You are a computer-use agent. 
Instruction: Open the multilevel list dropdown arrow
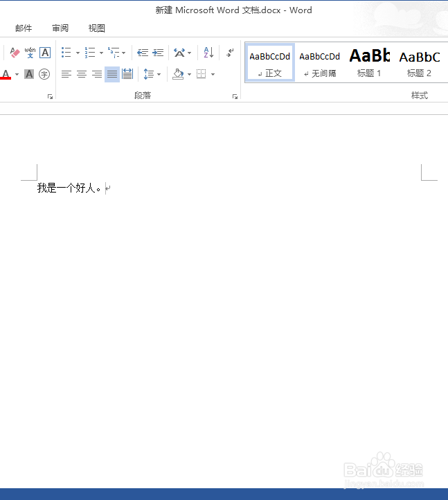(124, 53)
